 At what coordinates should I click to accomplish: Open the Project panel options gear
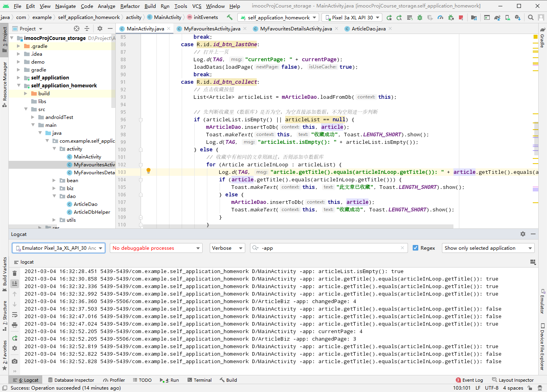pos(100,28)
